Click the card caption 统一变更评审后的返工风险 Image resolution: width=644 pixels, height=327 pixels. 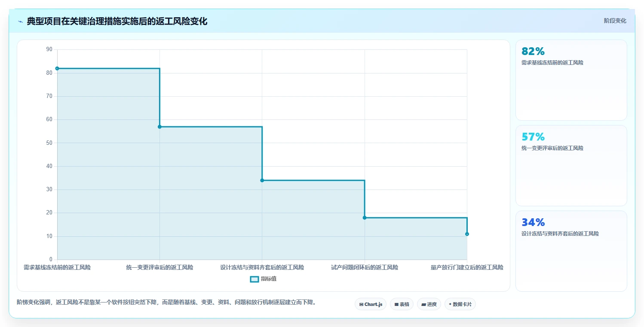552,148
